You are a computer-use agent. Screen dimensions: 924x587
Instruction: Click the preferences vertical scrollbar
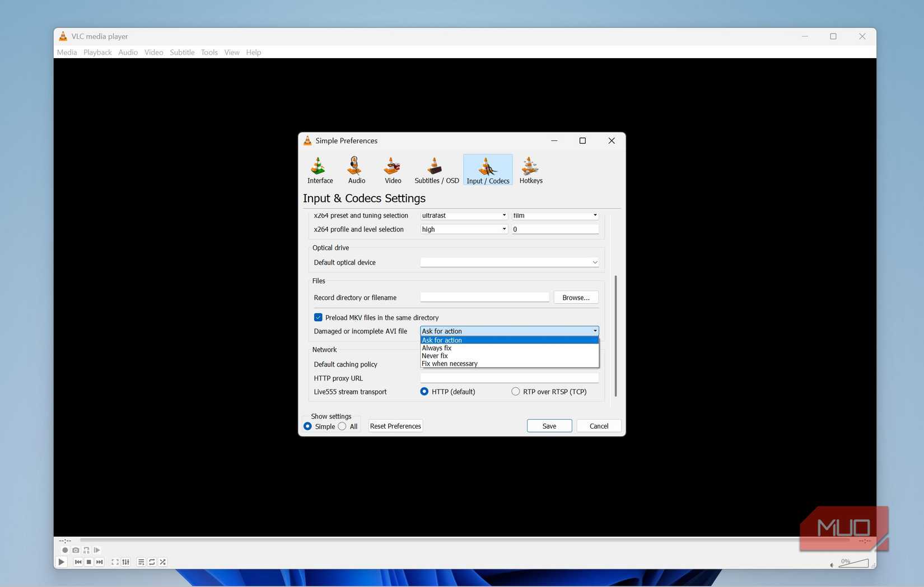coord(615,336)
